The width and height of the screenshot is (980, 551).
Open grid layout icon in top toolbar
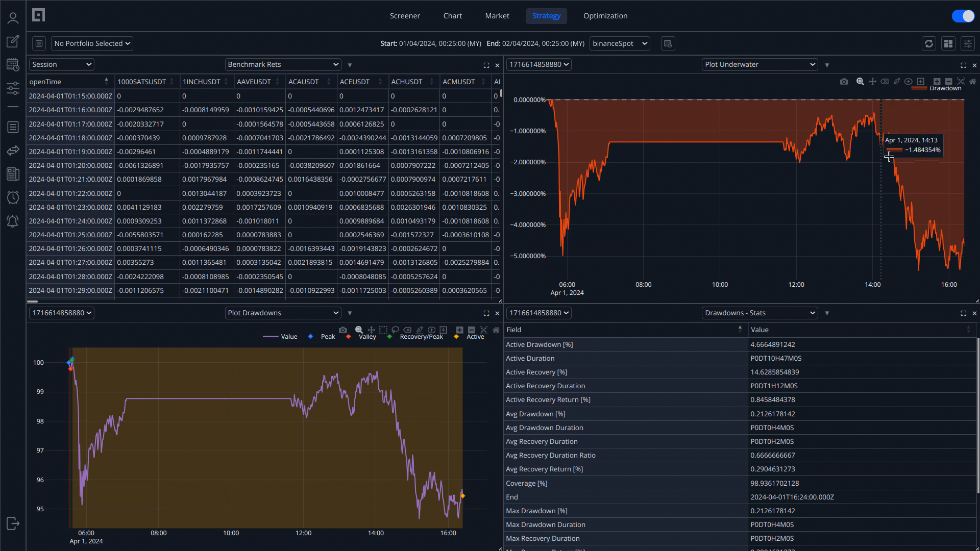tap(948, 44)
